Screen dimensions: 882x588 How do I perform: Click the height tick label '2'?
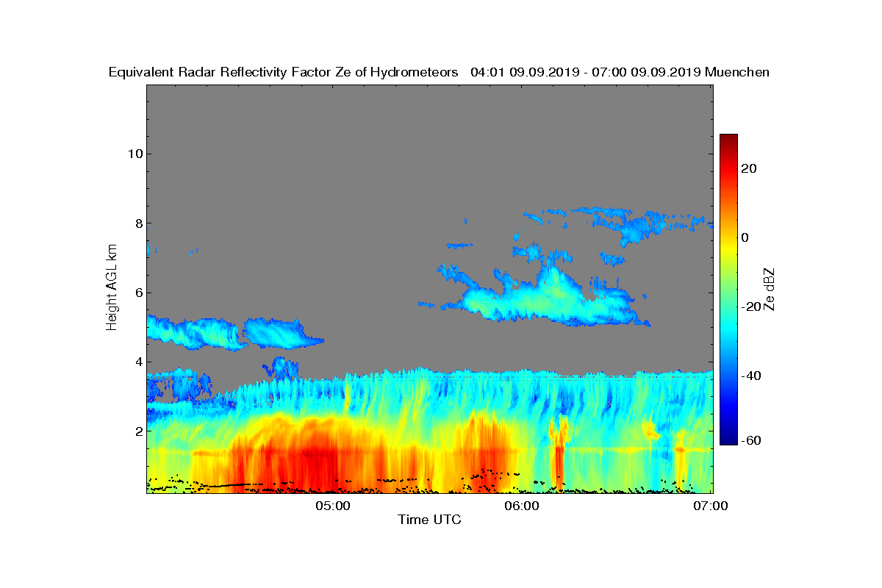[137, 431]
